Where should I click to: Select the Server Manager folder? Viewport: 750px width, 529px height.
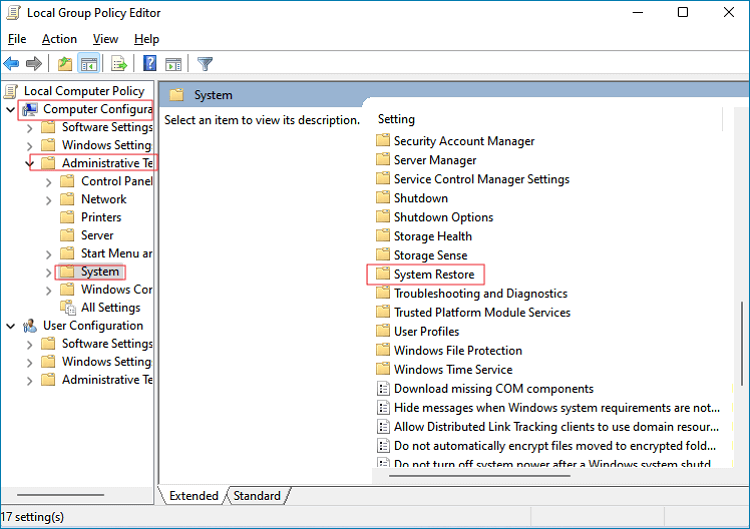tap(435, 160)
